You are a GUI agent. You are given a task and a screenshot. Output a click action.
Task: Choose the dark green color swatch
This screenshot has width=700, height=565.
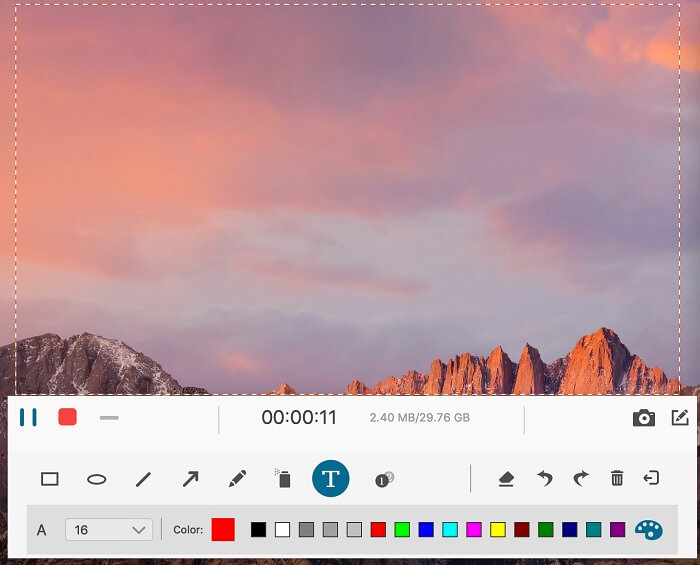coord(546,530)
